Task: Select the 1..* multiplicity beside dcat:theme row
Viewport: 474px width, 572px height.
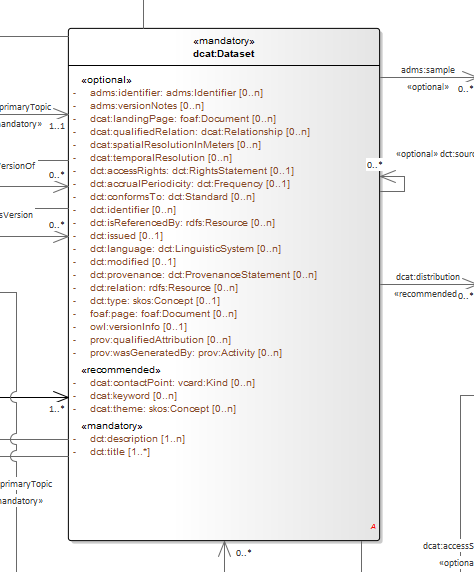Action: 57,409
